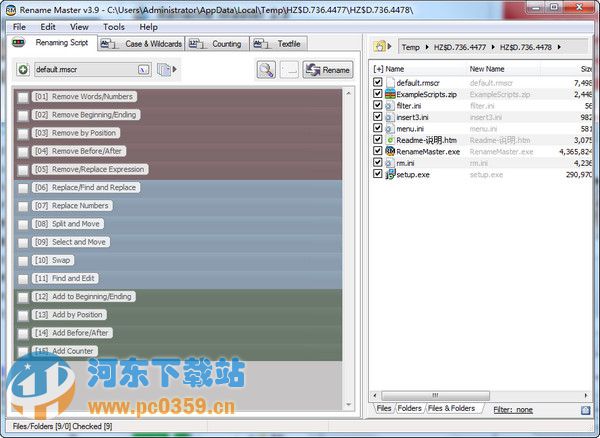
Task: Click the insert3.ini file icon
Action: pos(390,117)
